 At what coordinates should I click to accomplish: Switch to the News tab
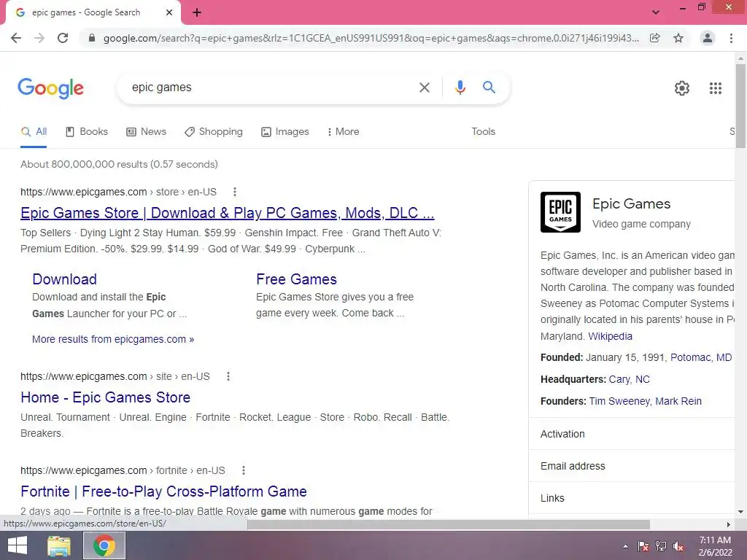[x=146, y=132]
